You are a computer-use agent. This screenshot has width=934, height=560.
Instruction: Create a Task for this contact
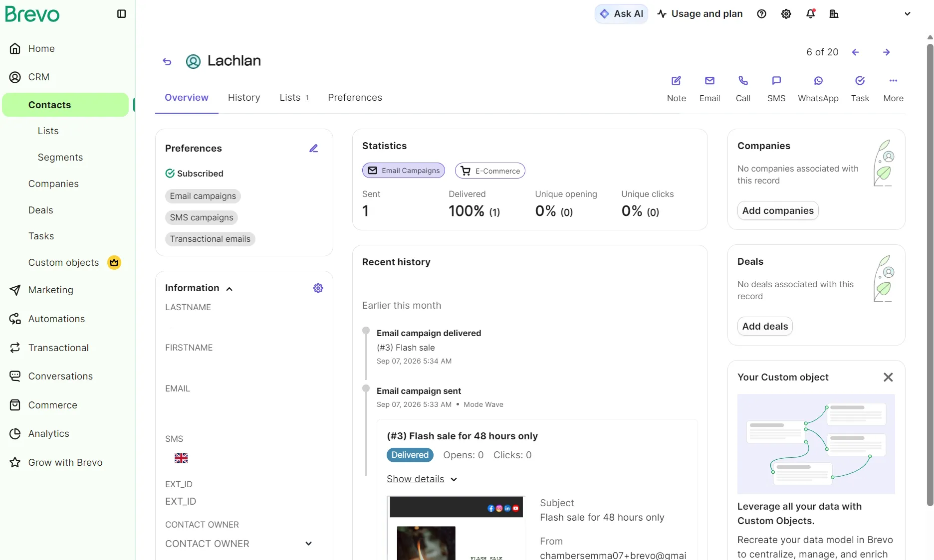pos(860,89)
